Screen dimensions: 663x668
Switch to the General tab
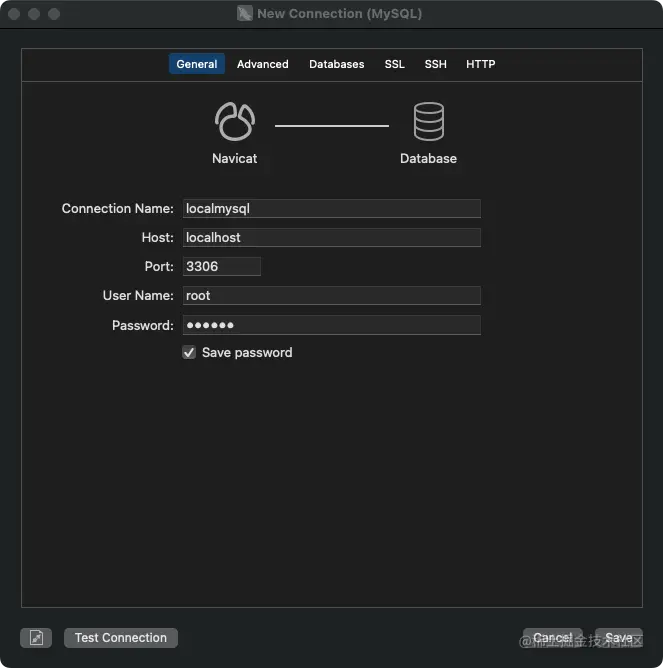(x=196, y=64)
